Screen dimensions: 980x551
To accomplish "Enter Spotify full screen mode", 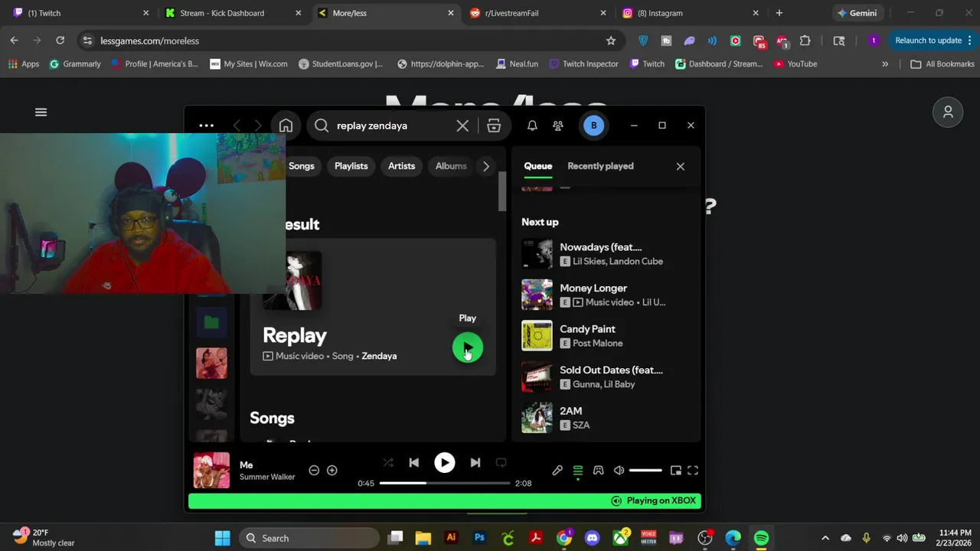I will point(693,471).
